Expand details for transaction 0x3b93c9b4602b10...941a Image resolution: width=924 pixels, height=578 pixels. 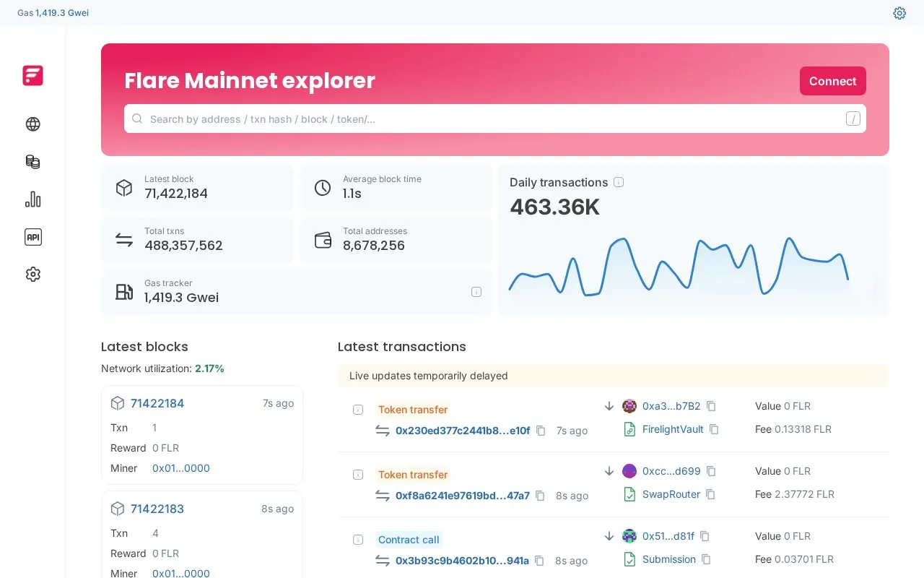pyautogui.click(x=358, y=540)
